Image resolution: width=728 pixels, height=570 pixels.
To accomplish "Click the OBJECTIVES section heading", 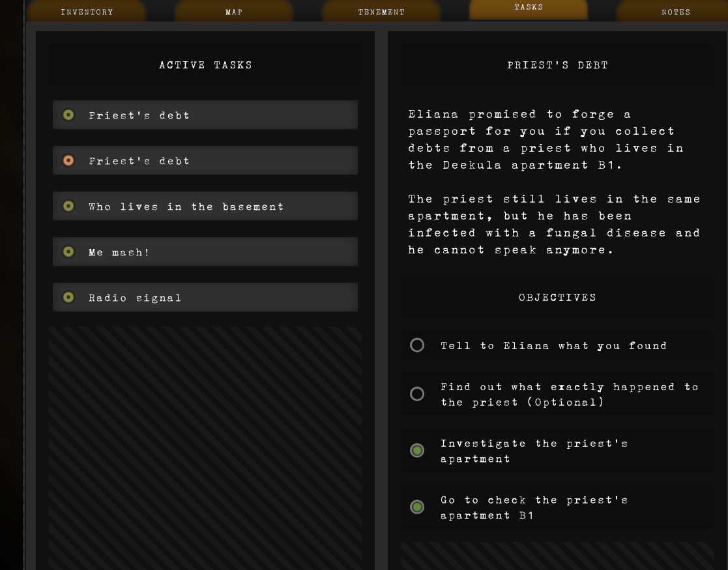I will coord(557,297).
